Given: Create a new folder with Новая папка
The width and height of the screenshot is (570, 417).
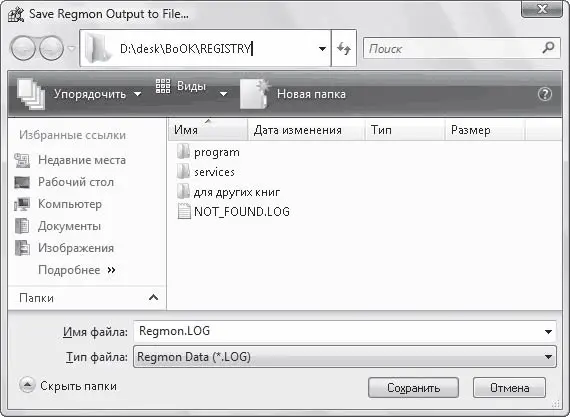Looking at the screenshot, I should click(293, 94).
